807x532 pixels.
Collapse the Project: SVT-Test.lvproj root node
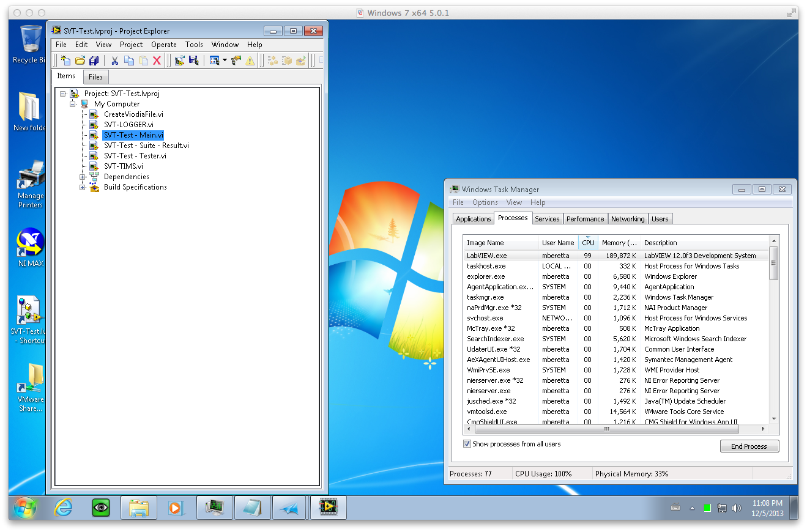[63, 94]
